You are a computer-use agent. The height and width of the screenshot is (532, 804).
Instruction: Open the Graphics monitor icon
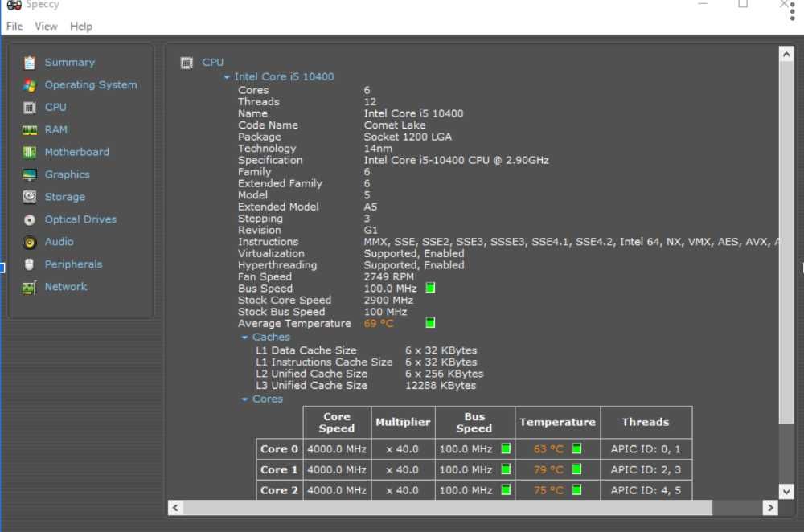point(29,174)
